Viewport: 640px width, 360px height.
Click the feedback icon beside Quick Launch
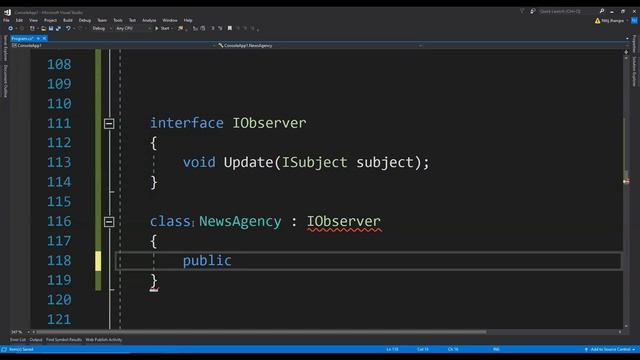(533, 11)
